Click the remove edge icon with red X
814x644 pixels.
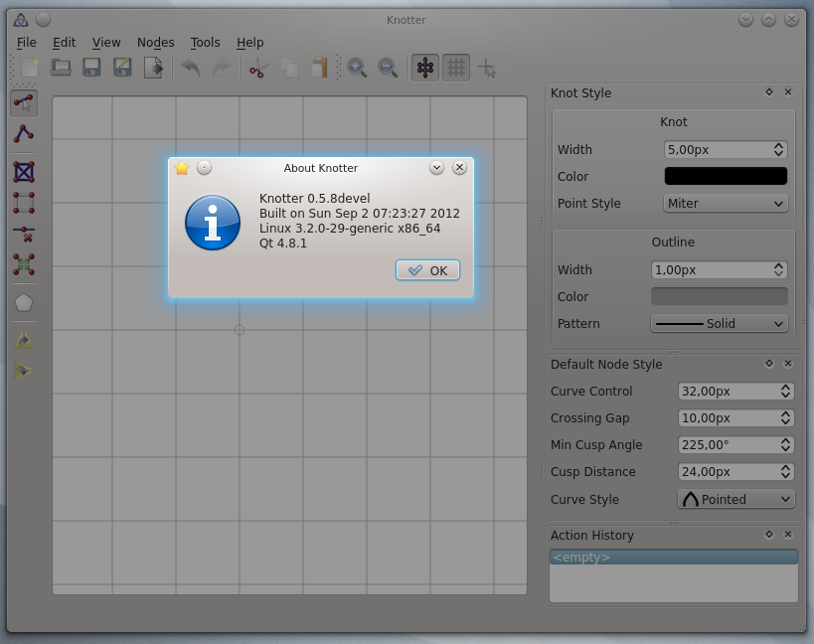[24, 234]
